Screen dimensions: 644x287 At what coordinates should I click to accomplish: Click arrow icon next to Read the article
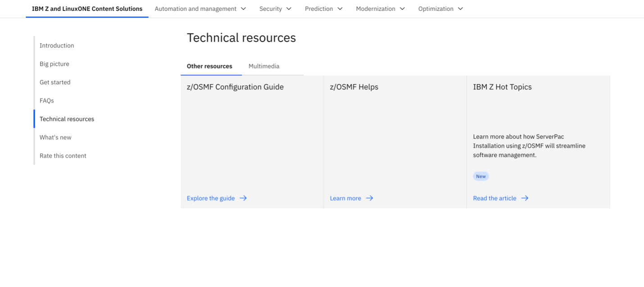pyautogui.click(x=525, y=198)
